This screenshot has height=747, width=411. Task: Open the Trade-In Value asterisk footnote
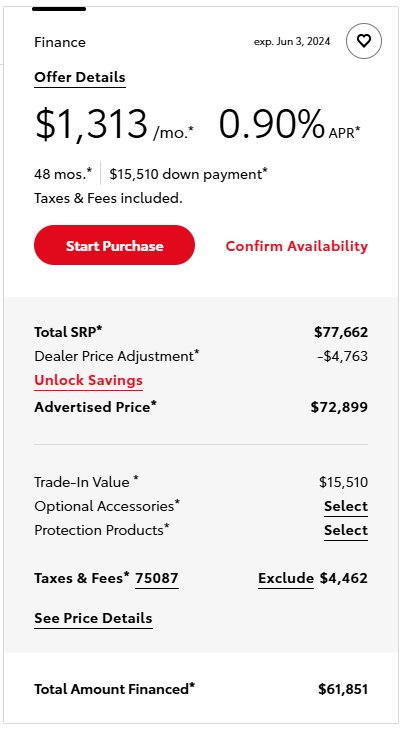(x=136, y=478)
